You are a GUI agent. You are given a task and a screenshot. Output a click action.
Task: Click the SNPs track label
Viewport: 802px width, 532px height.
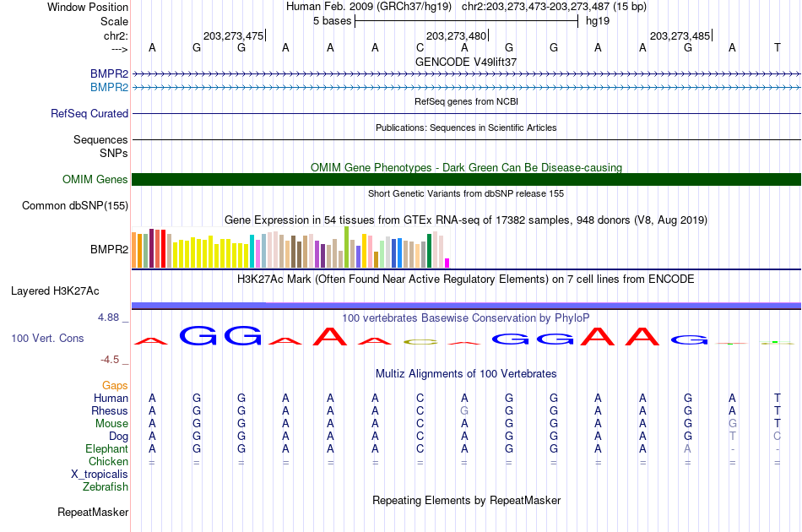point(114,153)
